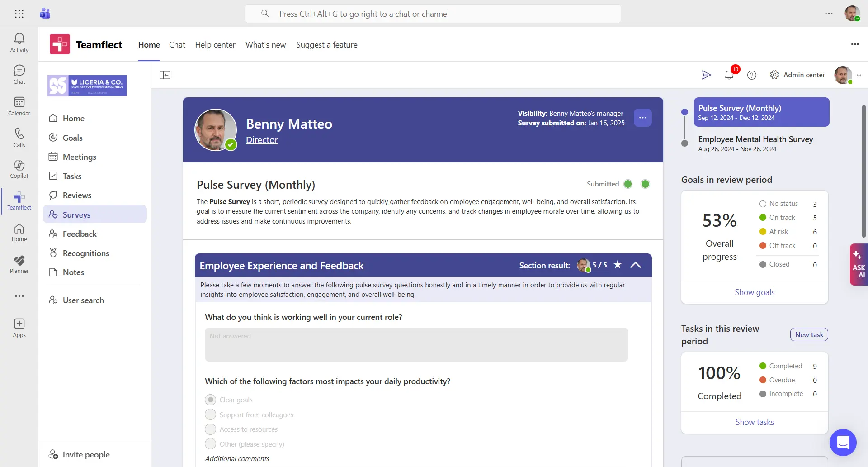Collapse the Employee Experience and Feedback section

coord(636,265)
